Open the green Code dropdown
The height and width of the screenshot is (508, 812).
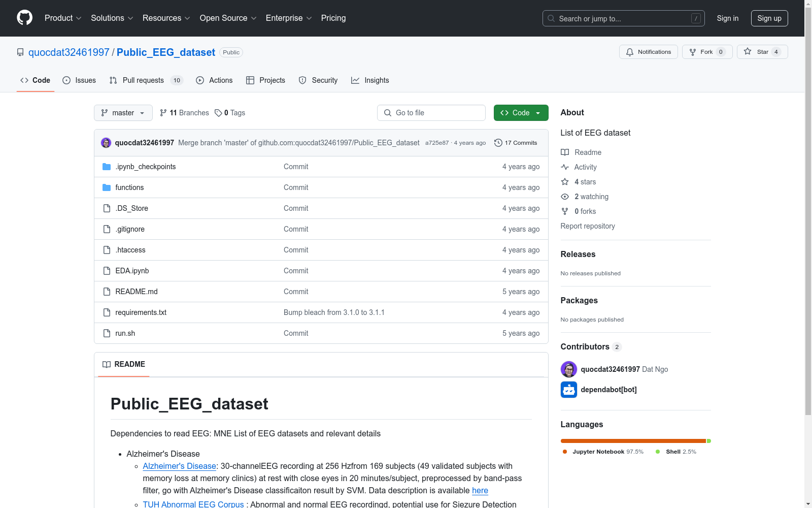pyautogui.click(x=521, y=113)
